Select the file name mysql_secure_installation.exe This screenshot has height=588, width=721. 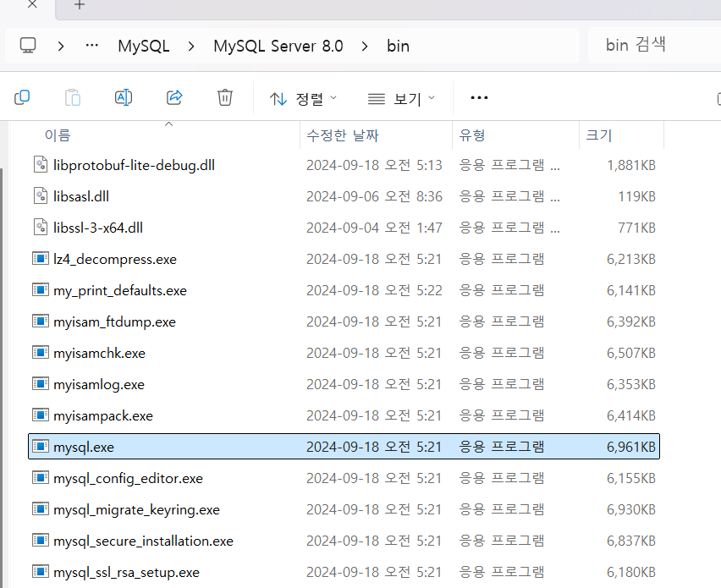pos(143,541)
